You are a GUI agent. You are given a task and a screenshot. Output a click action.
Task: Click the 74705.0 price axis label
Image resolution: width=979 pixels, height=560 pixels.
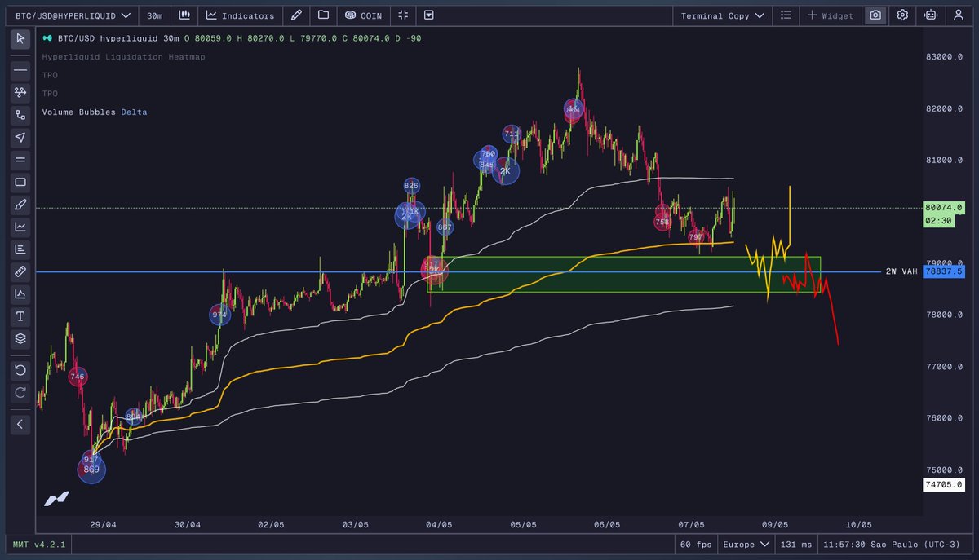click(x=945, y=484)
